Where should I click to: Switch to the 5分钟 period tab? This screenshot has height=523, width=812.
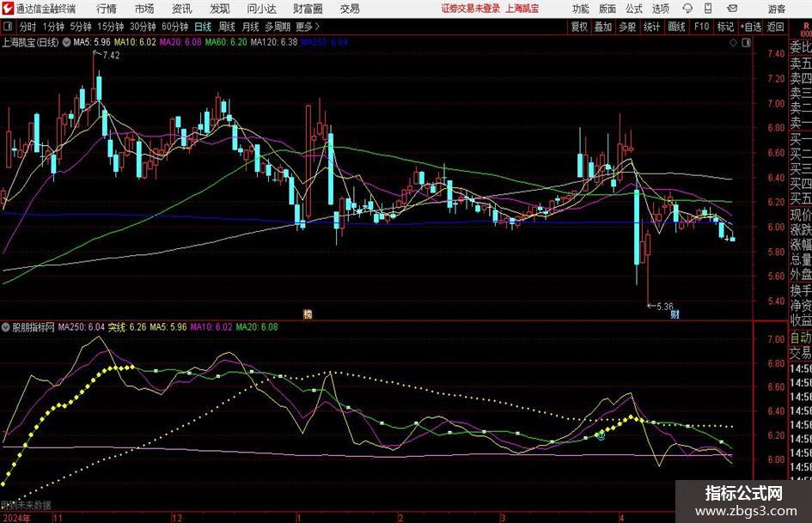click(x=81, y=27)
